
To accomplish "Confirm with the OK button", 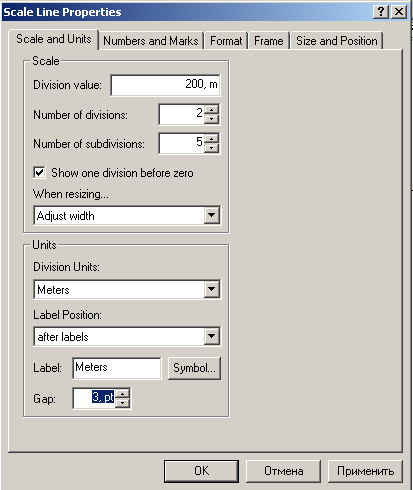I will click(201, 471).
